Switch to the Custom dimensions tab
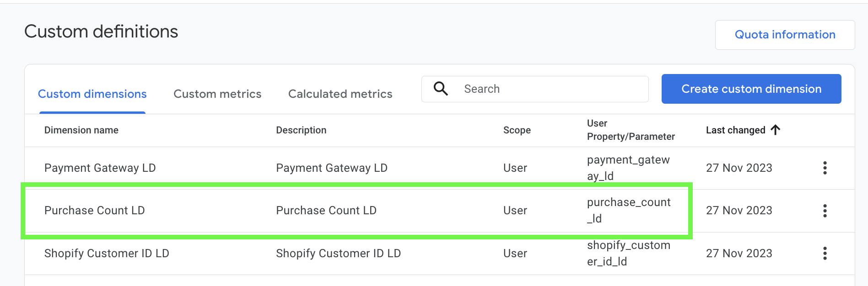868x286 pixels. (x=92, y=94)
